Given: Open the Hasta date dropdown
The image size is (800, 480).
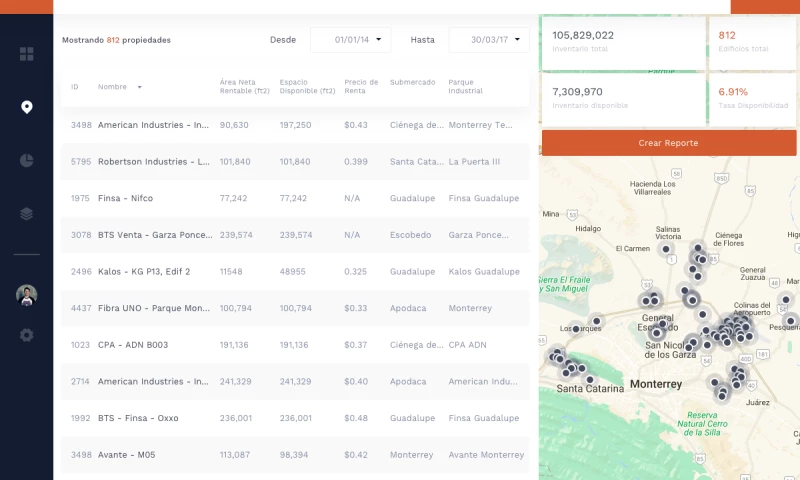Looking at the screenshot, I should 488,40.
